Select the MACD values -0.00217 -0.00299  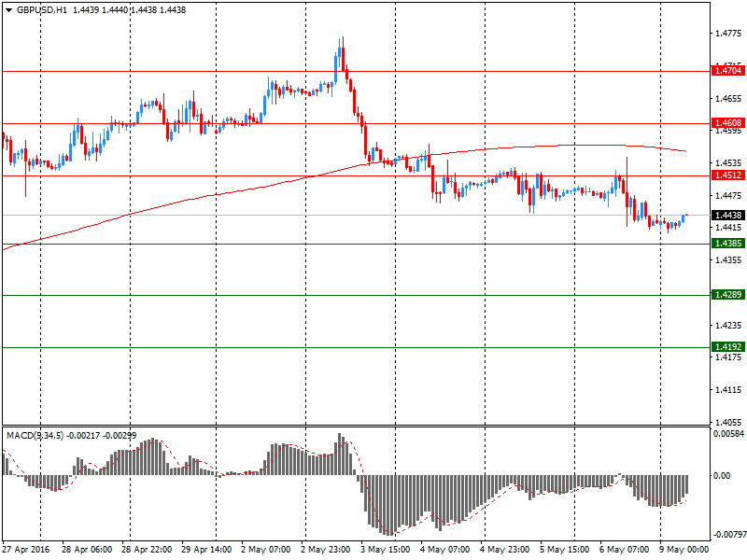point(102,435)
